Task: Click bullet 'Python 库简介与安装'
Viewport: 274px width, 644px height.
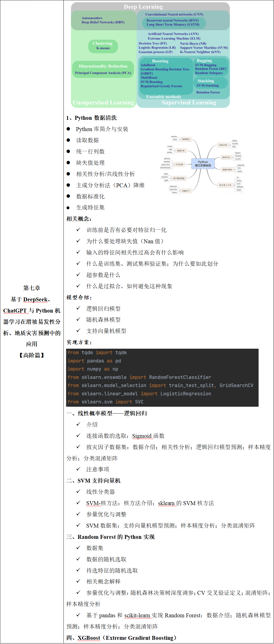Action: [102, 129]
